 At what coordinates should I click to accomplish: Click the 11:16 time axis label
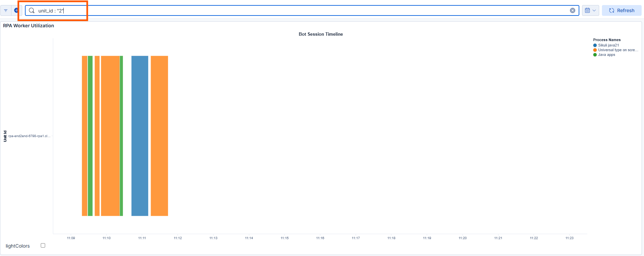pyautogui.click(x=320, y=238)
